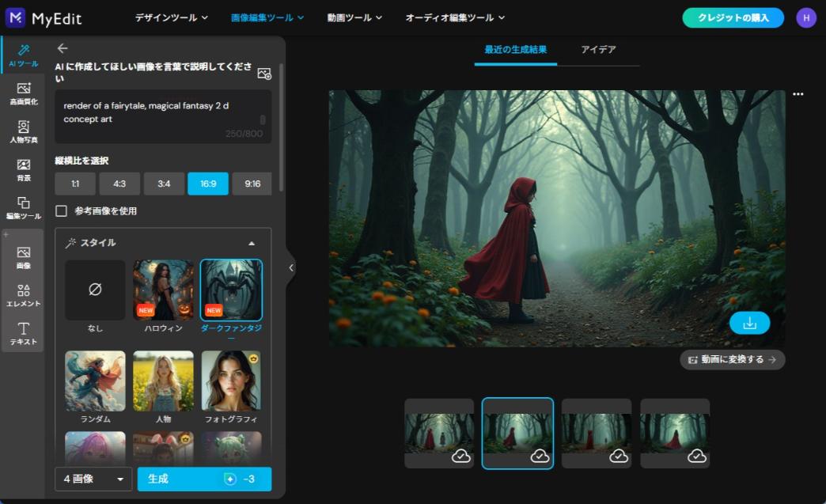Select the 背景 background tool
Image resolution: width=826 pixels, height=504 pixels.
coord(22,169)
